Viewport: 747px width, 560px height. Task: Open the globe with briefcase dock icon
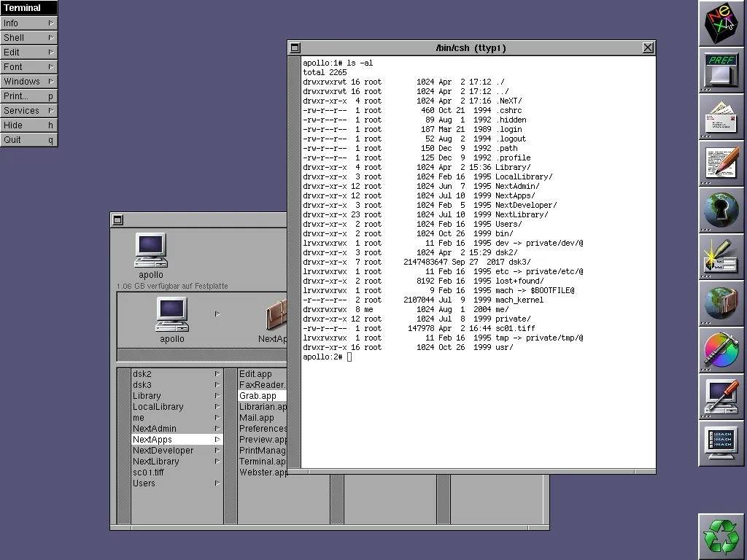721,303
